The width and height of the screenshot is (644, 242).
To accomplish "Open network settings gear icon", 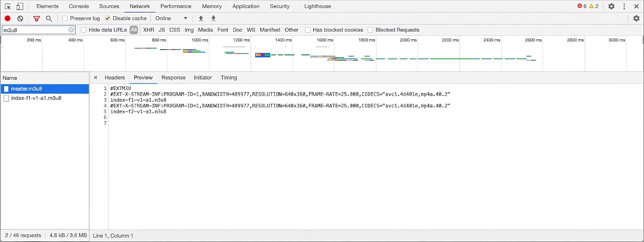I will pyautogui.click(x=636, y=18).
